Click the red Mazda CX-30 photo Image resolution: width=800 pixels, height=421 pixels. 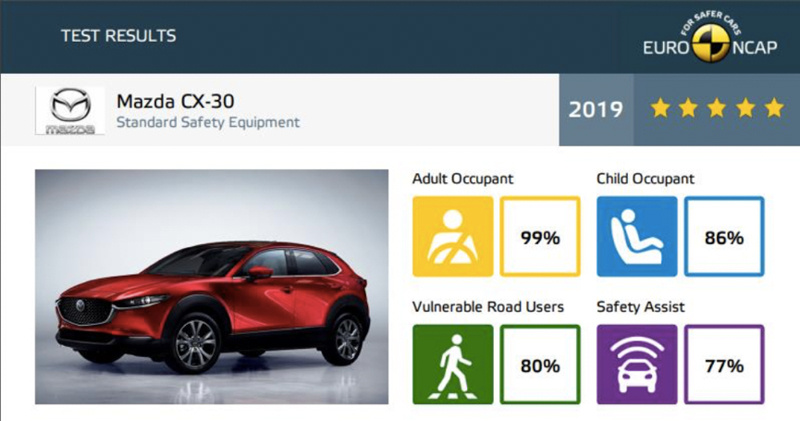pos(211,287)
